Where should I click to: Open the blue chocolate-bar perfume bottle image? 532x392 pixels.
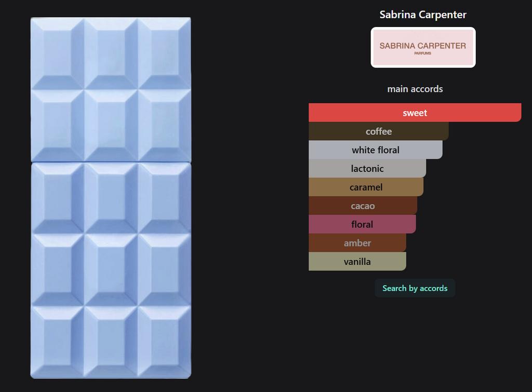[x=111, y=198]
